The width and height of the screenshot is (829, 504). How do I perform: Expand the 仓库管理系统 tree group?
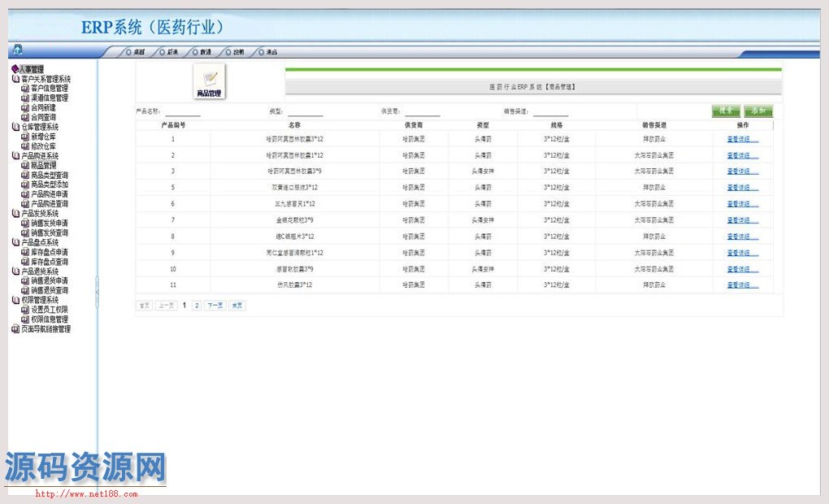(x=15, y=127)
